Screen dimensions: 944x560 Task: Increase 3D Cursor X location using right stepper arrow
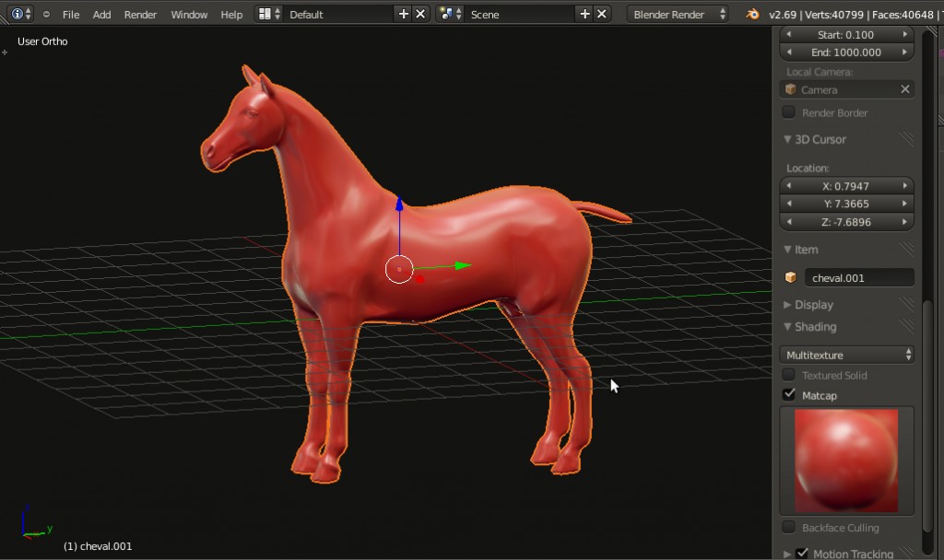[x=905, y=185]
